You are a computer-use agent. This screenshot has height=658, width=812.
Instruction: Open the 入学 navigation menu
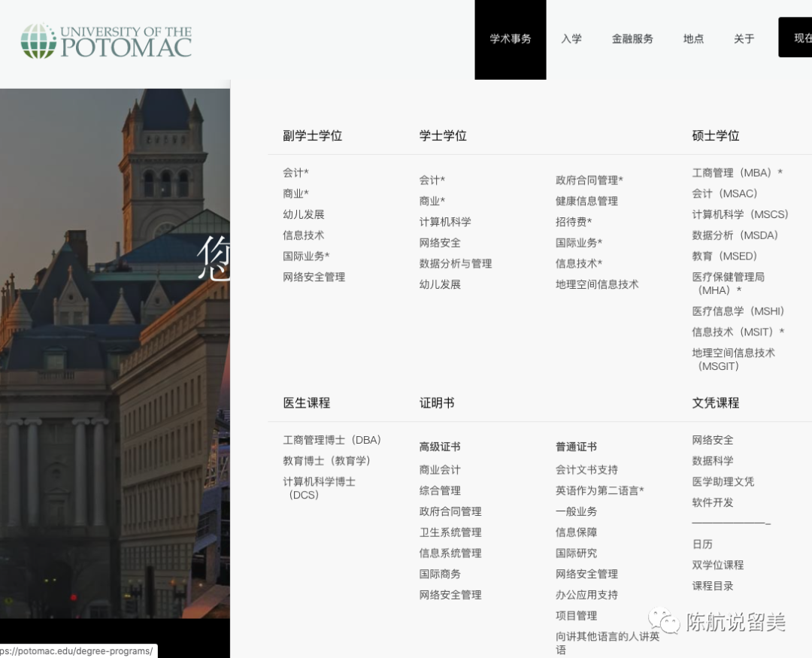click(571, 39)
